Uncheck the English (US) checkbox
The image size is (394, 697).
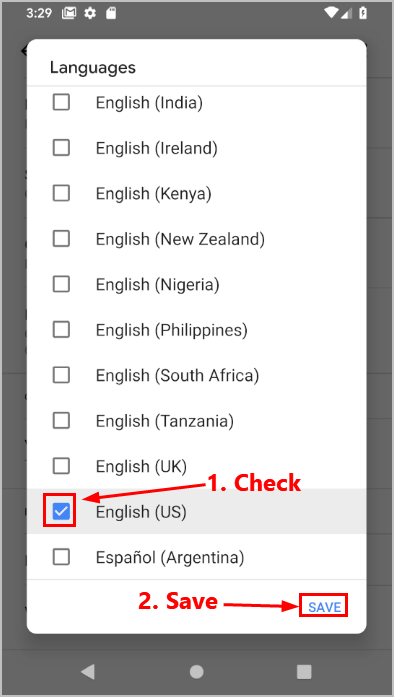coord(61,511)
